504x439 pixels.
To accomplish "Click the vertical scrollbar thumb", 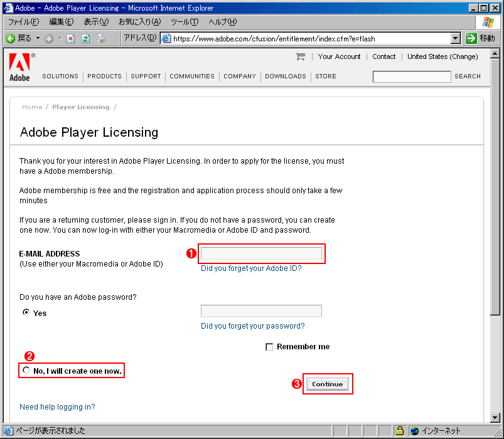I will [495, 187].
